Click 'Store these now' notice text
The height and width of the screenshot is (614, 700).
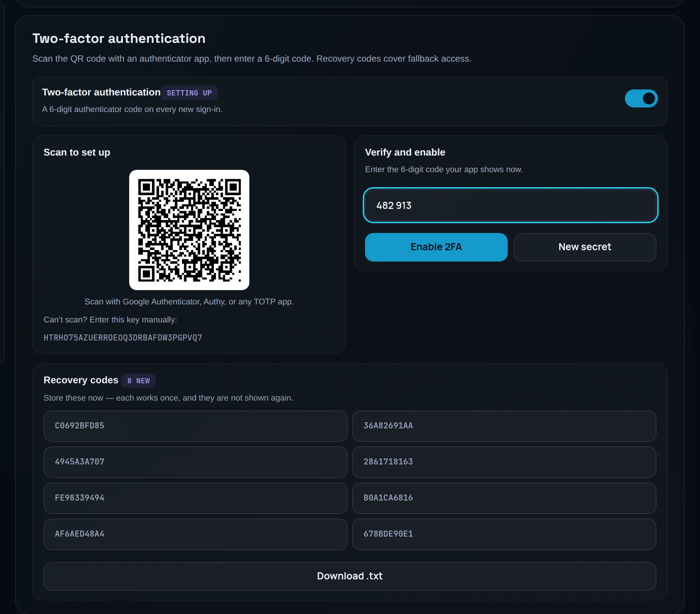[x=168, y=398]
